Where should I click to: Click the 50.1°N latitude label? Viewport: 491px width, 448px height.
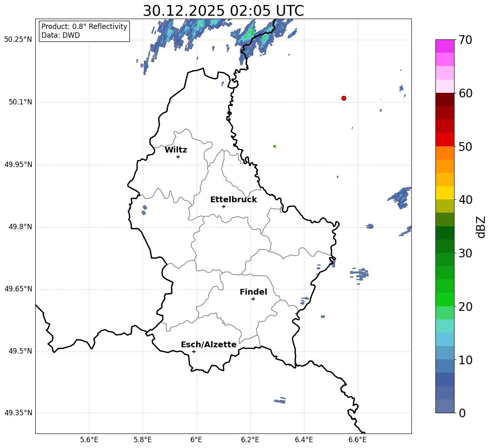coord(20,102)
